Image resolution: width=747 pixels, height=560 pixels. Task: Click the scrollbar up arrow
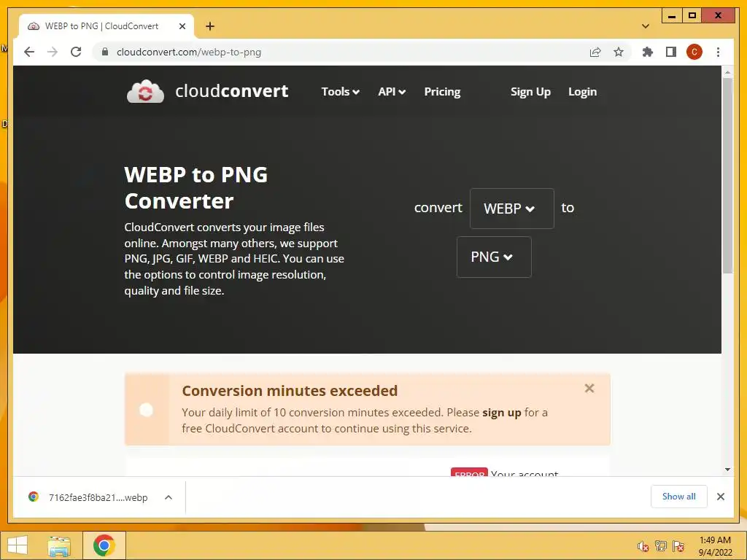click(727, 72)
